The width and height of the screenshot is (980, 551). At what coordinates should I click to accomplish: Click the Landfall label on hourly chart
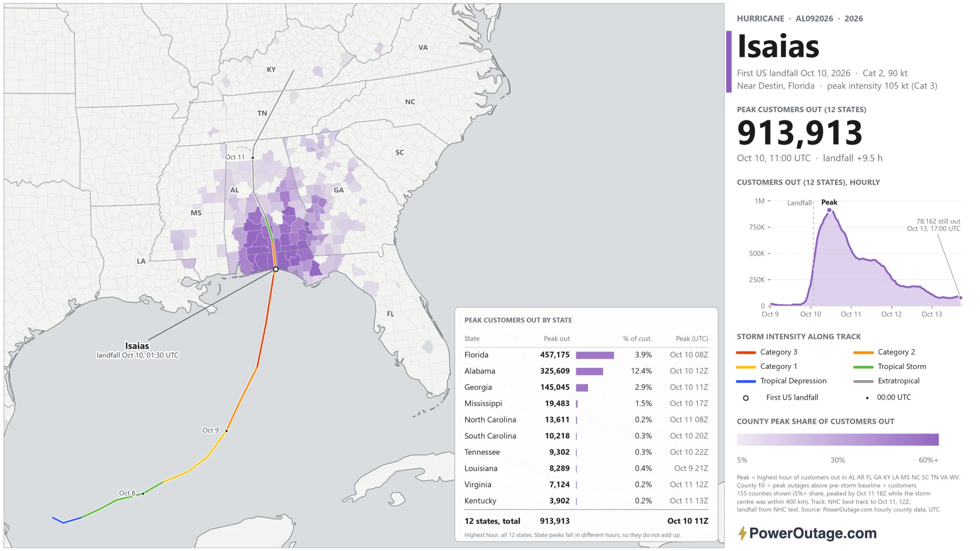click(x=799, y=203)
